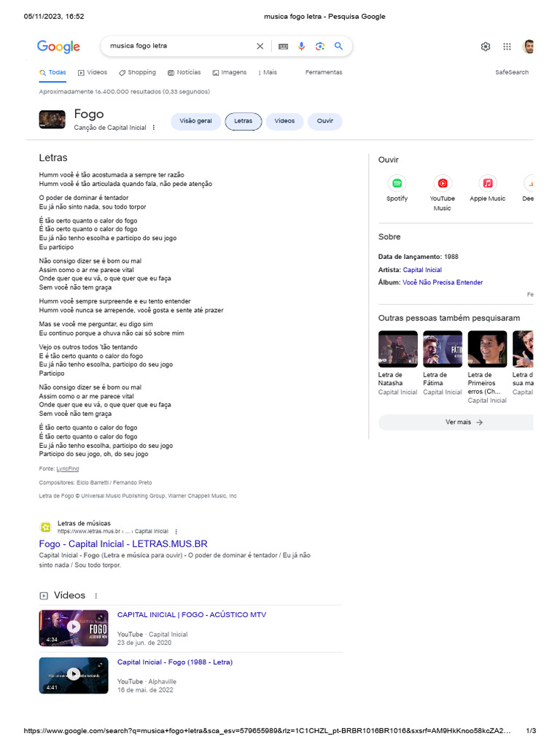The height and width of the screenshot is (747, 560).
Task: Open options dots beside Canção de Capital Inicial
Action: point(154,128)
